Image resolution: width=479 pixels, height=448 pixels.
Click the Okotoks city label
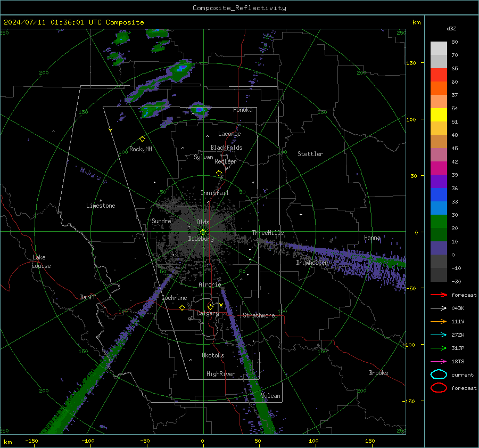pyautogui.click(x=213, y=355)
